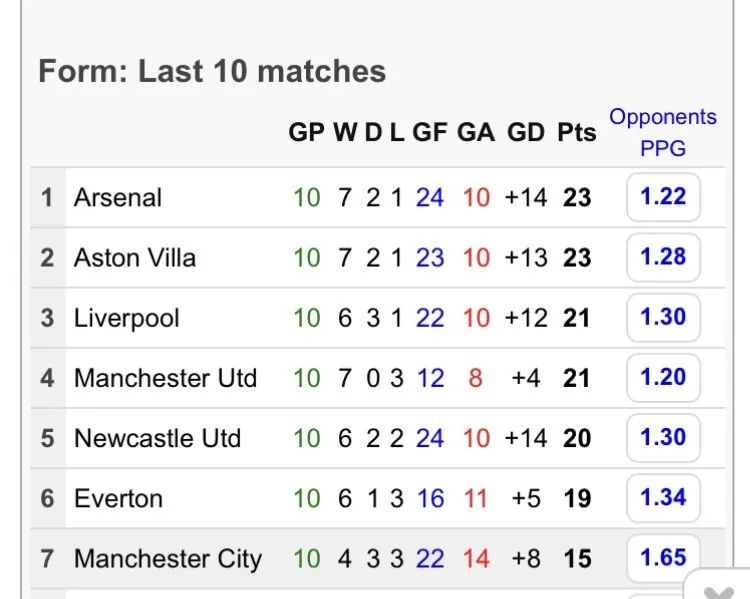Click Newcastle Utd's 1.30 PPG button
This screenshot has height=599, width=750.
[x=663, y=438]
